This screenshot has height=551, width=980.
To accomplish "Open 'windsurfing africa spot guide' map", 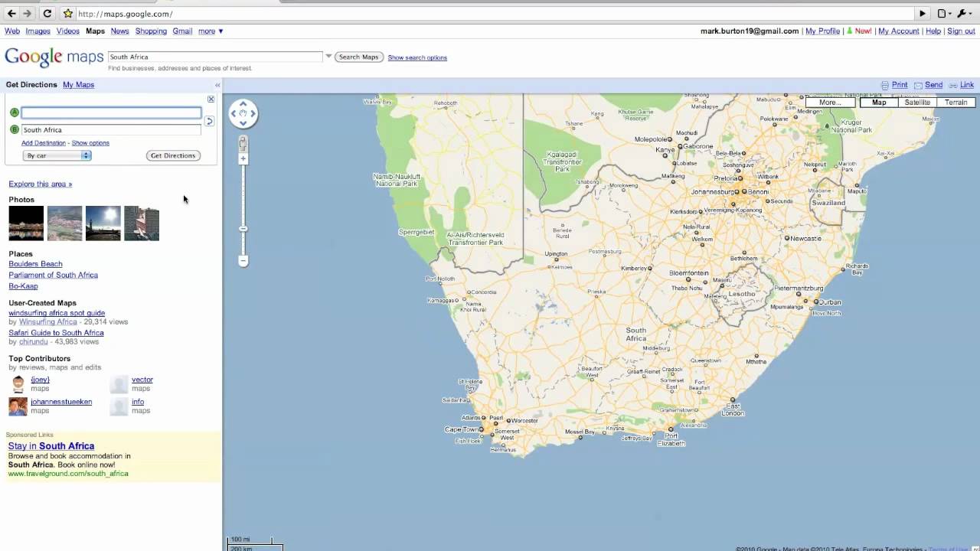I will coord(57,313).
